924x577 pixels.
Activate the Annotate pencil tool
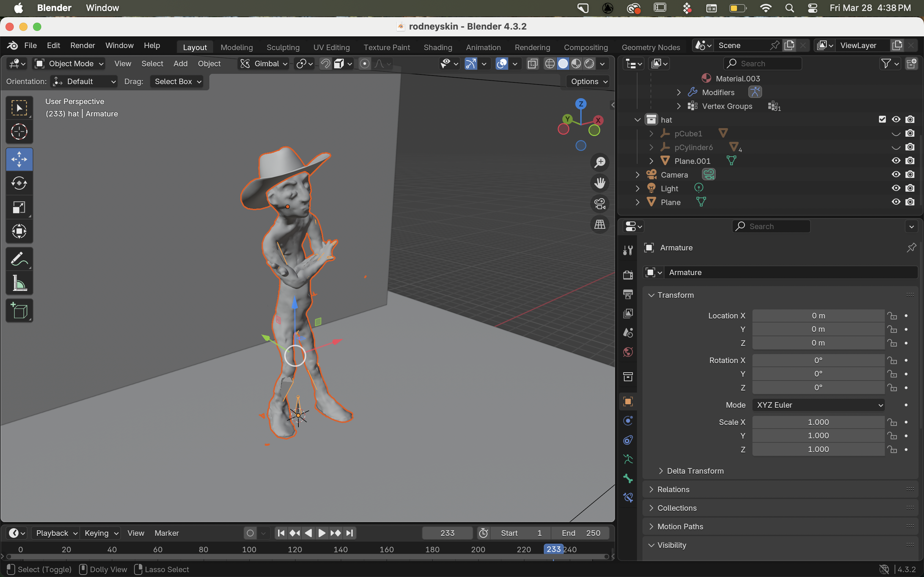[x=19, y=259]
